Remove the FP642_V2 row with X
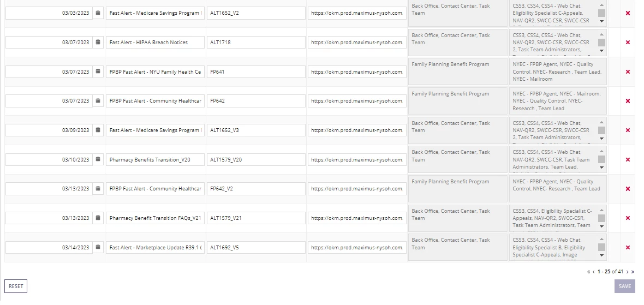 tap(628, 189)
